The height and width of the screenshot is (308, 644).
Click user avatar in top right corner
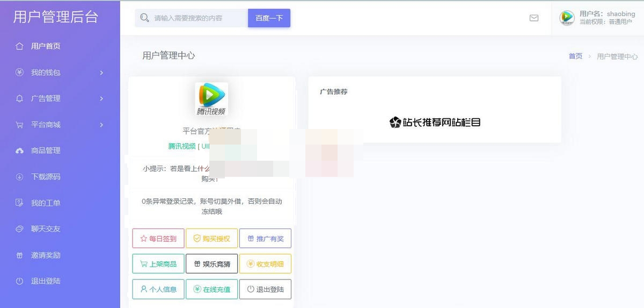pos(567,18)
